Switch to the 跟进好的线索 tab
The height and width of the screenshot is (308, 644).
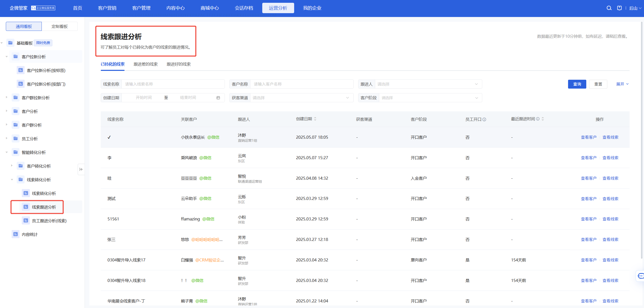tap(179, 64)
